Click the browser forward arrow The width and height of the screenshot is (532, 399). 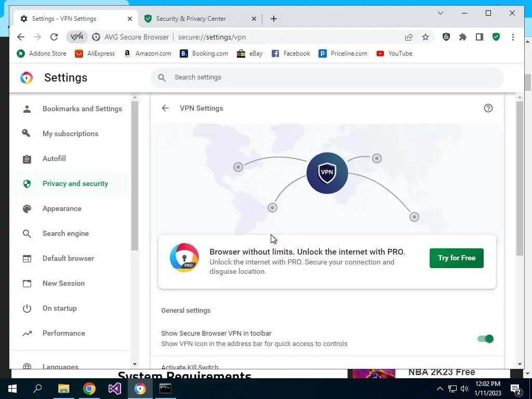point(37,37)
